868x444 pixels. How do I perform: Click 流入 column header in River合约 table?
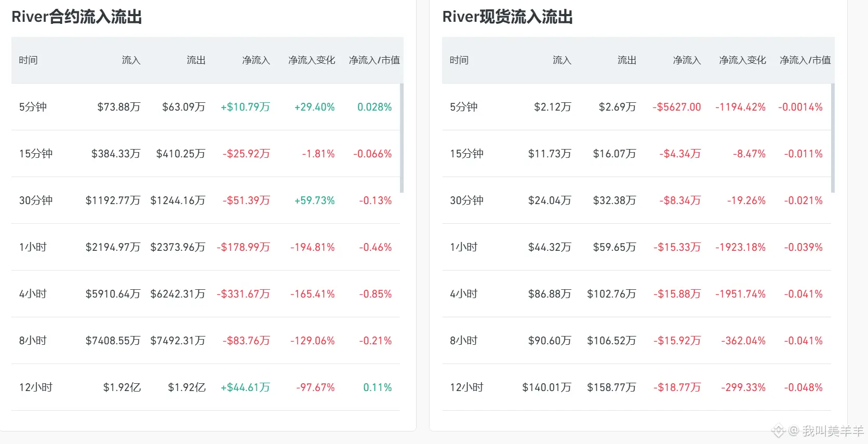(131, 60)
